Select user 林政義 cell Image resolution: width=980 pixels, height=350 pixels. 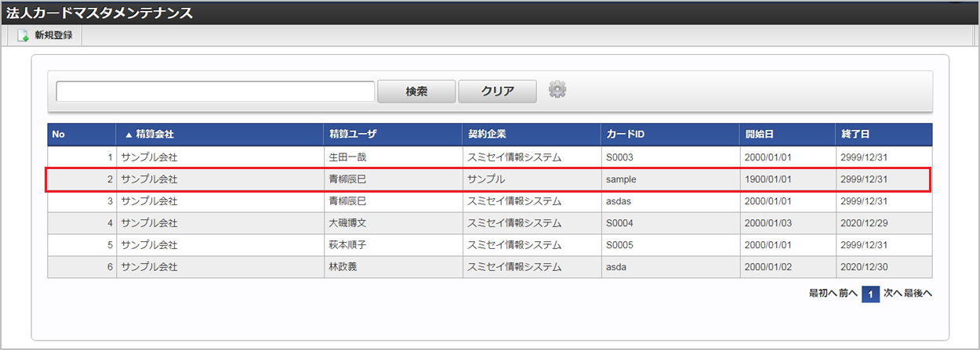click(392, 267)
